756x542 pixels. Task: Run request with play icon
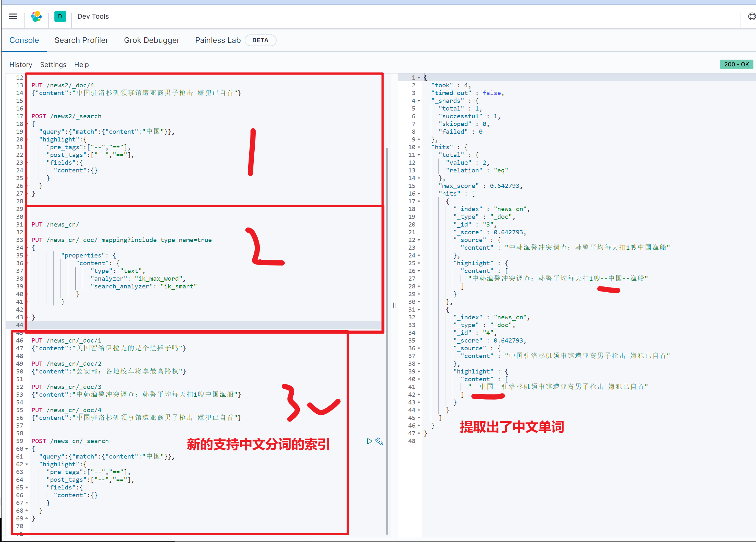pyautogui.click(x=369, y=441)
